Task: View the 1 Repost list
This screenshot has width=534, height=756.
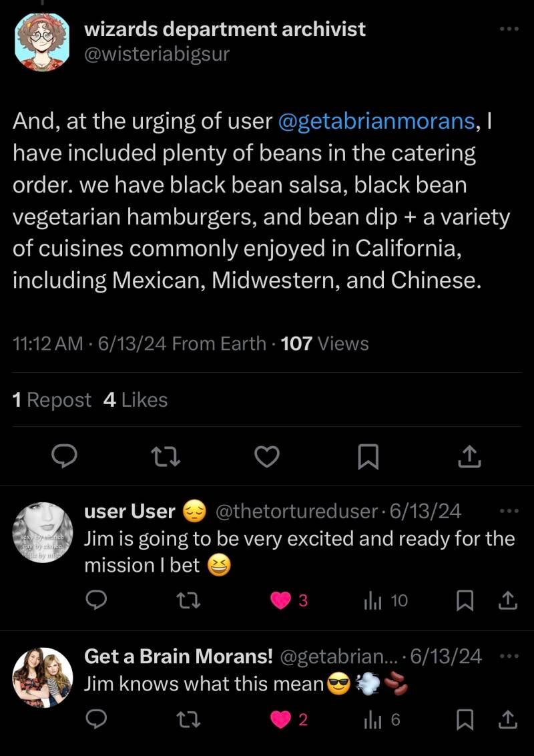Action: 52,400
